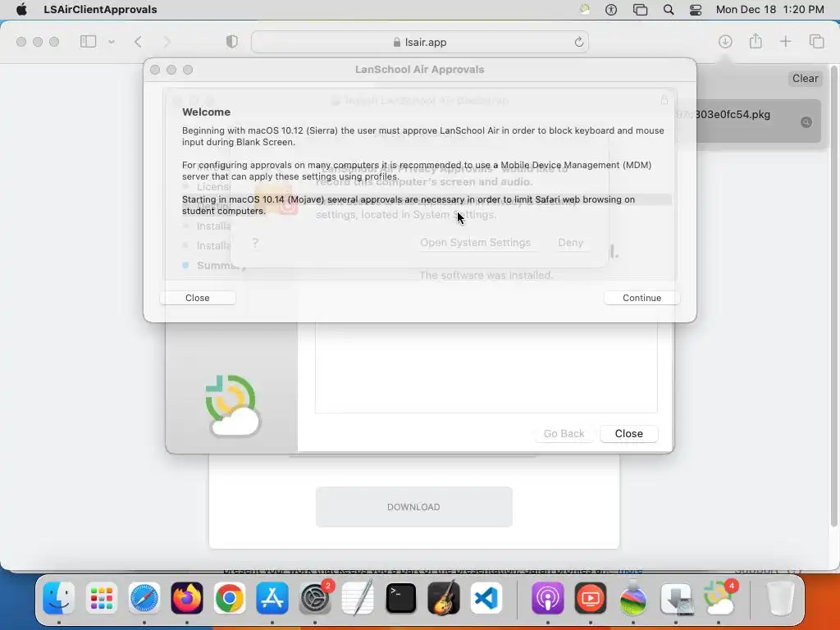The height and width of the screenshot is (630, 840).
Task: Show Safari downloads popover
Action: (725, 42)
